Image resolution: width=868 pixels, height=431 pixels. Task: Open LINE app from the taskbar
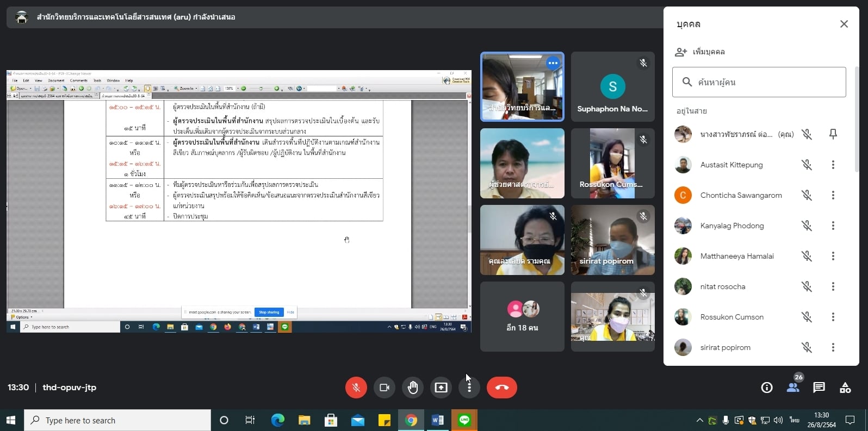(x=464, y=420)
